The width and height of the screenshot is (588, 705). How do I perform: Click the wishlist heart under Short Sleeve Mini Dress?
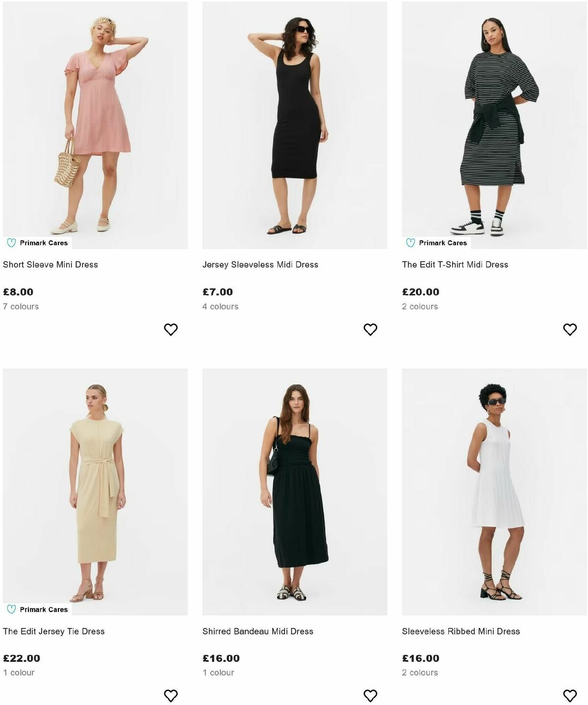[171, 329]
